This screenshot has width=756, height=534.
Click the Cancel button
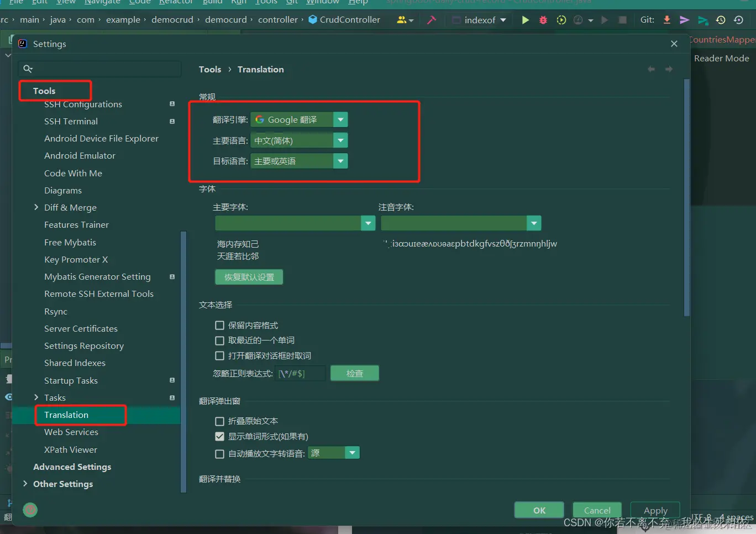click(597, 510)
